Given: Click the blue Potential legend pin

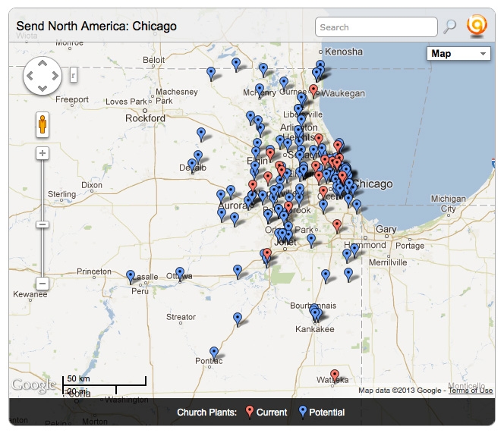Looking at the screenshot, I should (302, 412).
